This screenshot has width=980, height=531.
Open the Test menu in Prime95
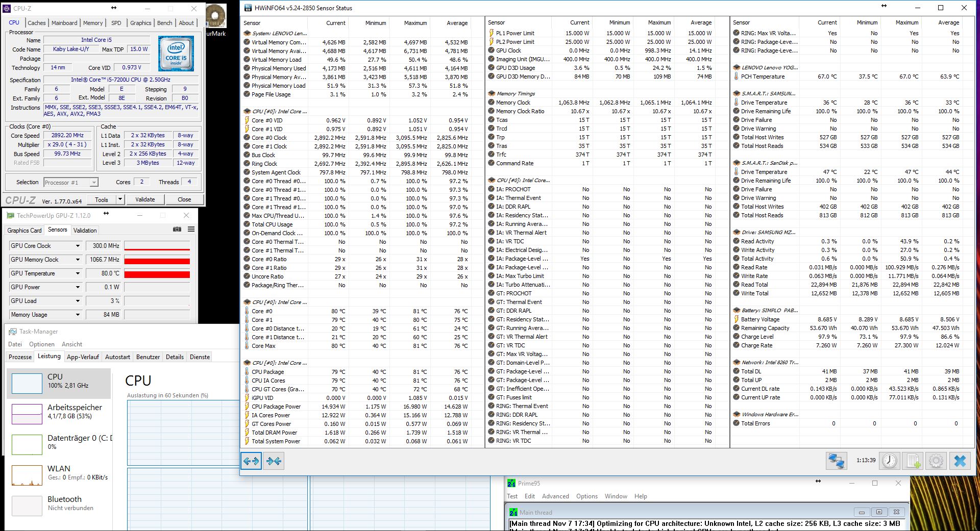coord(512,496)
